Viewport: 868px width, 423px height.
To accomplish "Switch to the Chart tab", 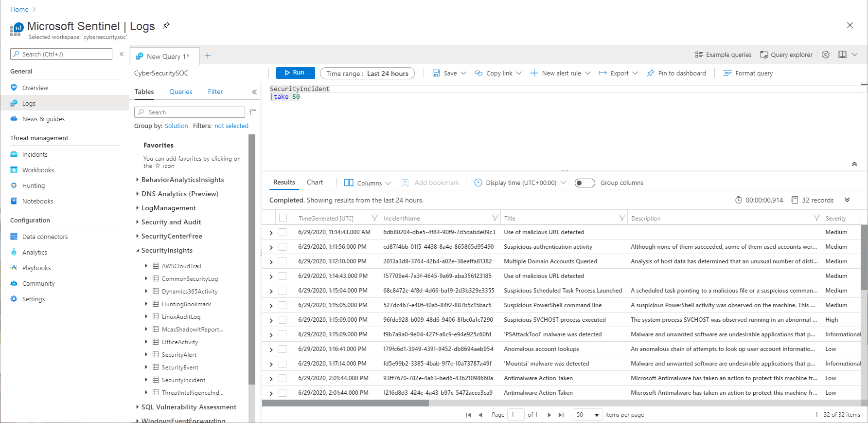I will [x=315, y=183].
